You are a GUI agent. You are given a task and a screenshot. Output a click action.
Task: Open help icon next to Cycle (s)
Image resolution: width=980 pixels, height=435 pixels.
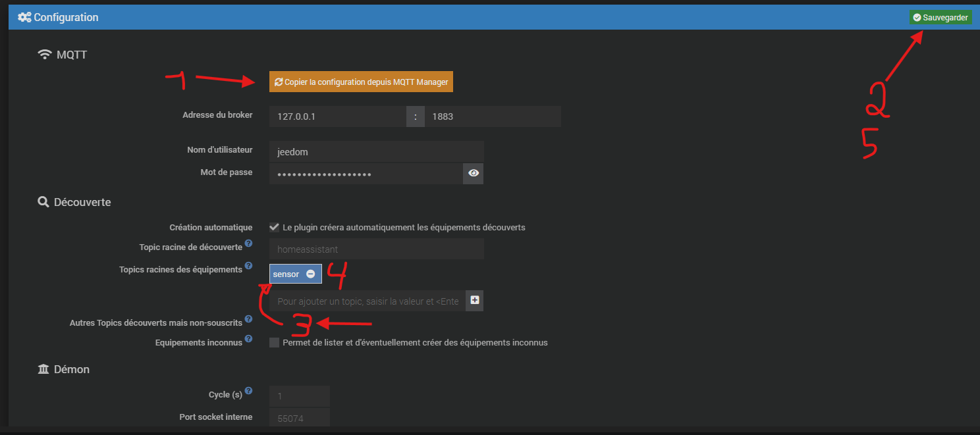tap(248, 391)
